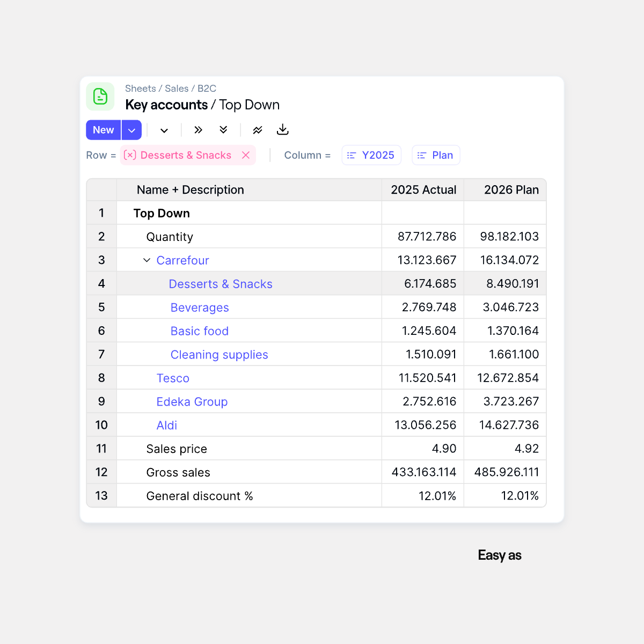Click the list icon on Y2025 chip
644x644 pixels.
(x=352, y=155)
